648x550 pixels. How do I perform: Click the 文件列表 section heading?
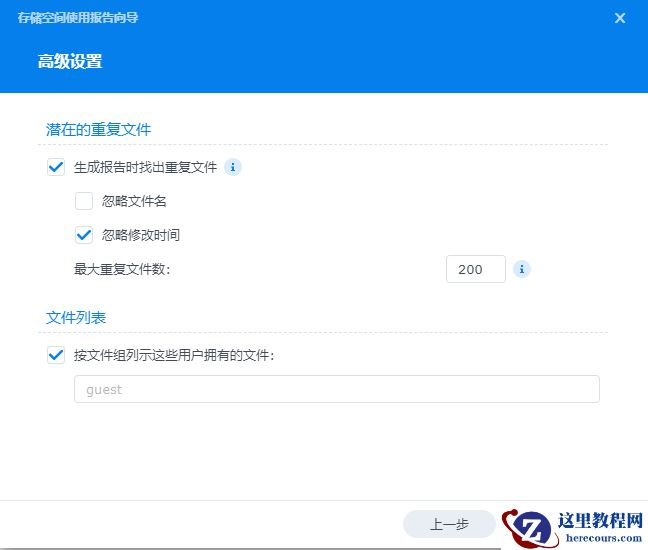[76, 318]
